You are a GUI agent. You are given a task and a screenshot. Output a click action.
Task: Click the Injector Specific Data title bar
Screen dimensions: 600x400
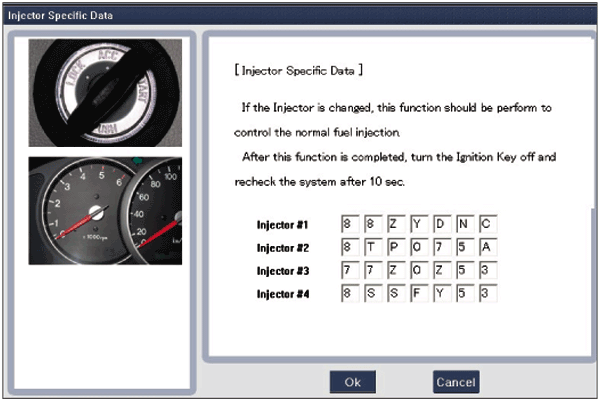click(300, 15)
